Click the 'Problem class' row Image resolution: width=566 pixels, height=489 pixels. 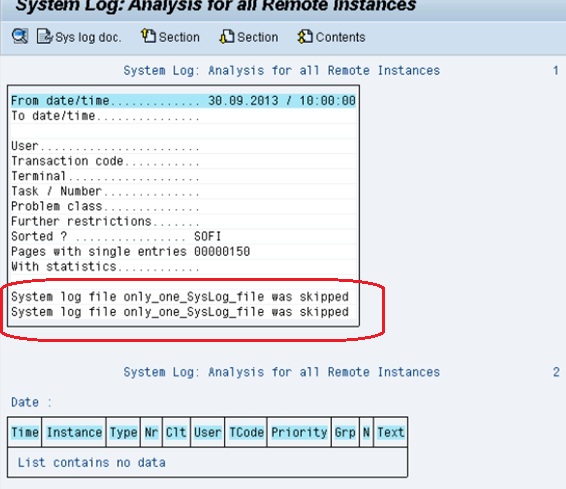pos(183,206)
